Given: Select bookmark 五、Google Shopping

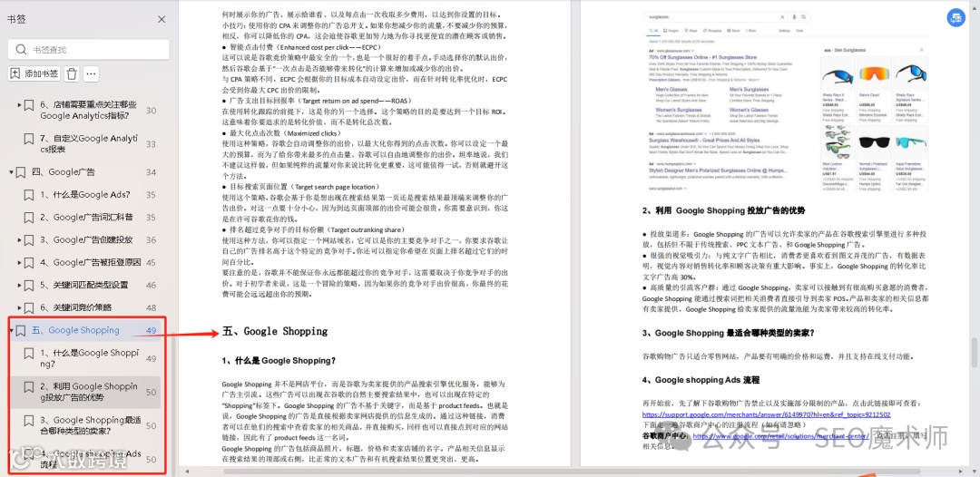Looking at the screenshot, I should pyautogui.click(x=75, y=330).
